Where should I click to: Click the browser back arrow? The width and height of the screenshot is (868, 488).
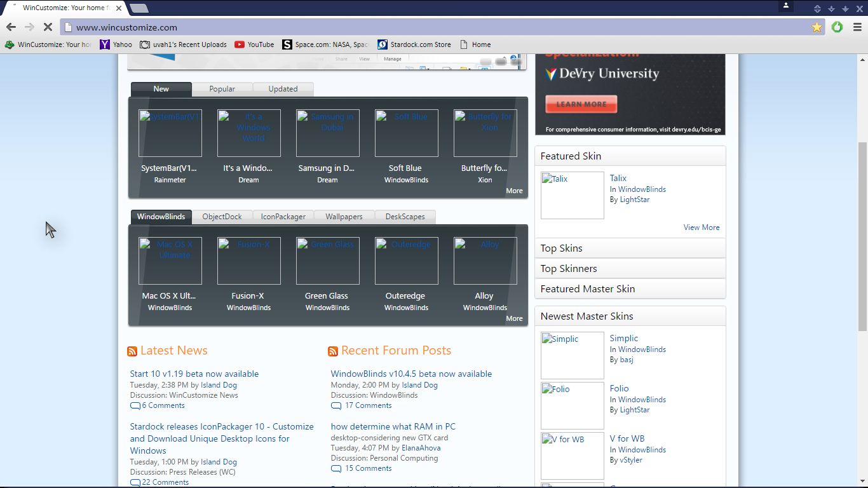11,27
